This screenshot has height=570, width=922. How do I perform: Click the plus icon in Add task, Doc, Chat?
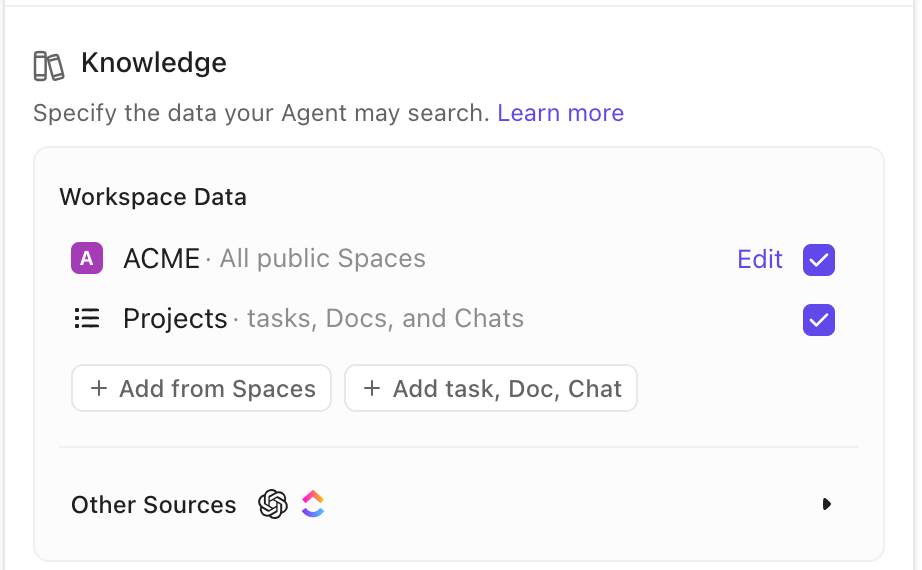point(372,389)
